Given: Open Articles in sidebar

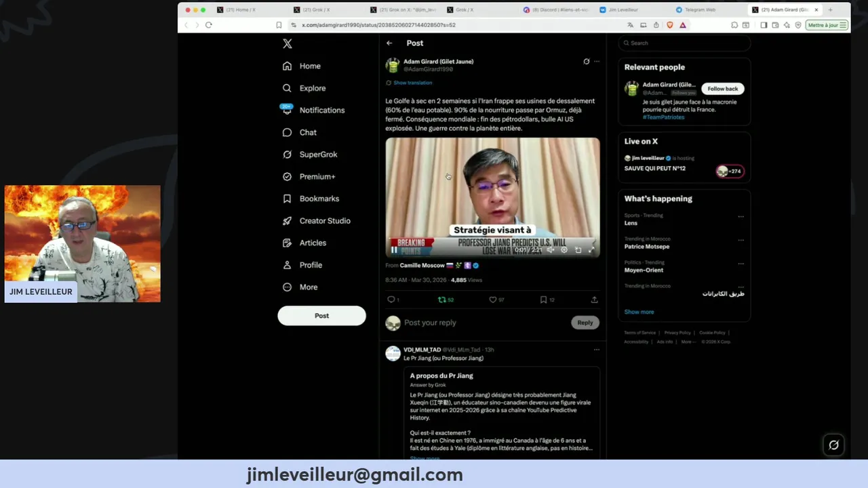Looking at the screenshot, I should pos(304,243).
